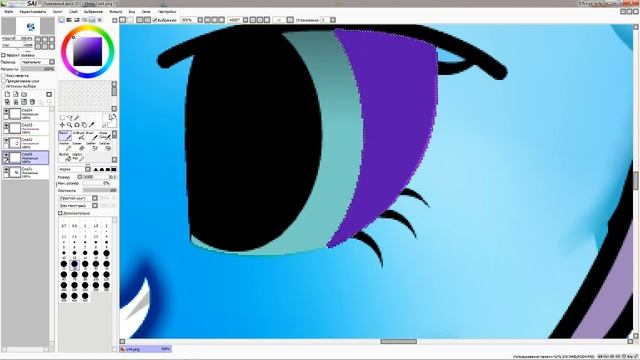640x360 pixels.
Task: Choose the Legacy Pen tool
Action: 78,157
